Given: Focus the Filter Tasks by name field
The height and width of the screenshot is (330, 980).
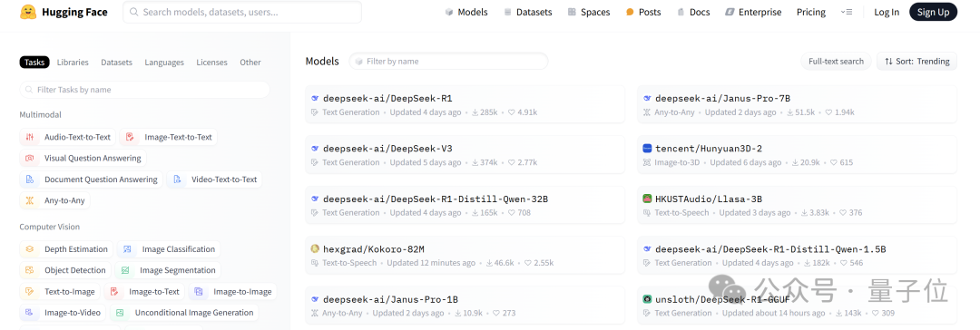Looking at the screenshot, I should click(144, 90).
